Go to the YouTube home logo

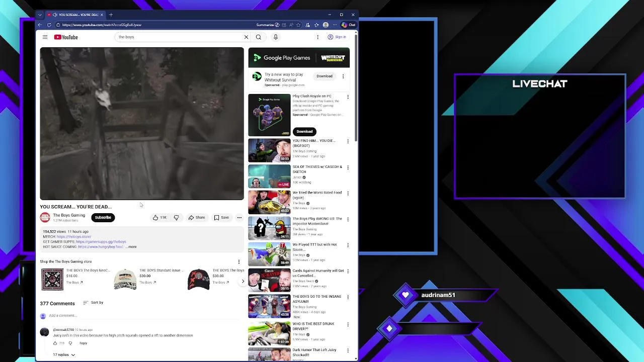point(66,37)
